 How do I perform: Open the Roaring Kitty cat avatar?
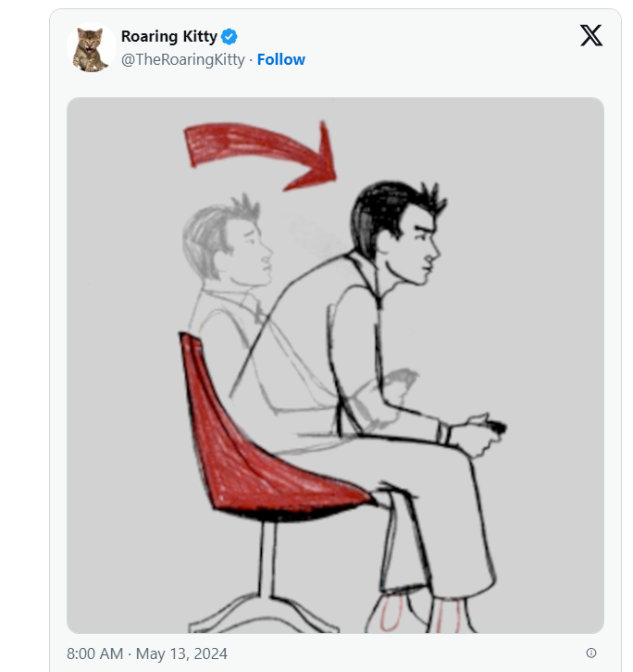tap(90, 48)
